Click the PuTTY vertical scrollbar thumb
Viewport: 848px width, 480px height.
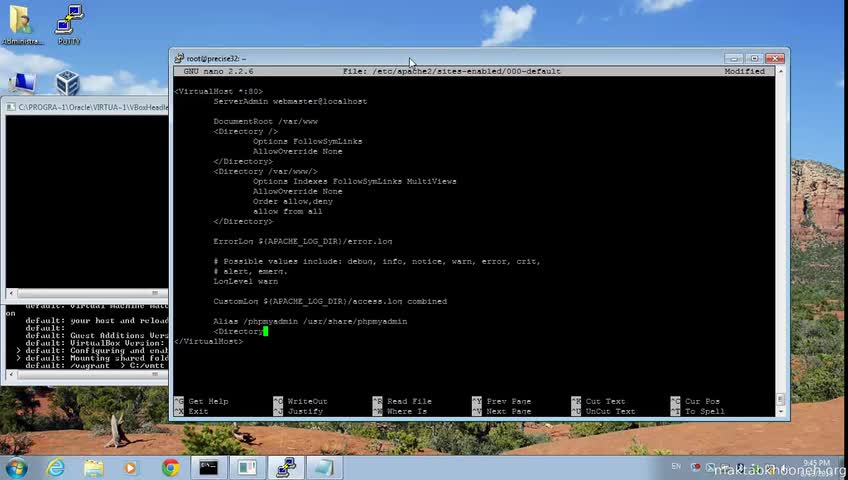click(x=780, y=399)
